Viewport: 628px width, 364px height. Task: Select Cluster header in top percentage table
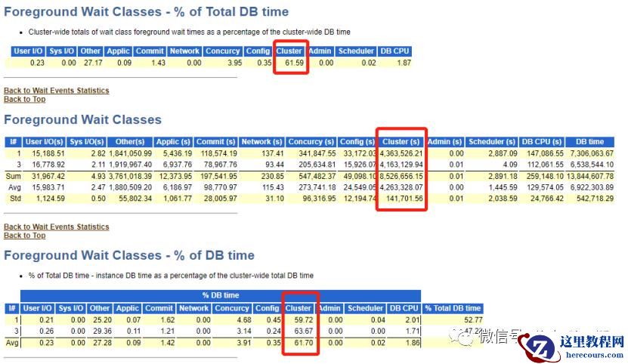[289, 51]
